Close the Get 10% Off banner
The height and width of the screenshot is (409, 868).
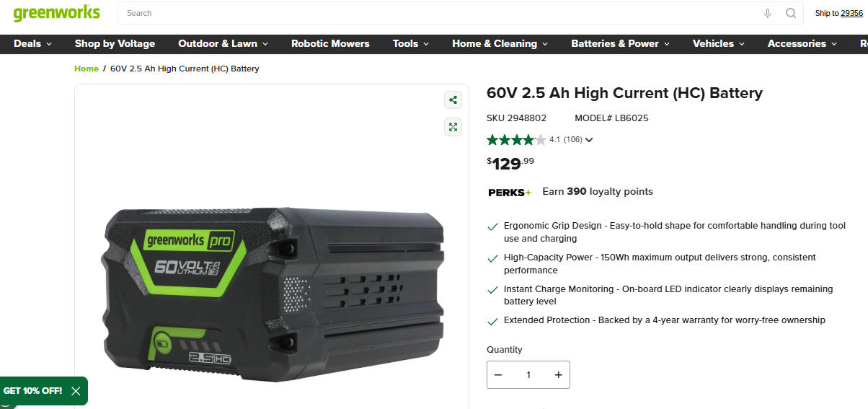coord(76,391)
